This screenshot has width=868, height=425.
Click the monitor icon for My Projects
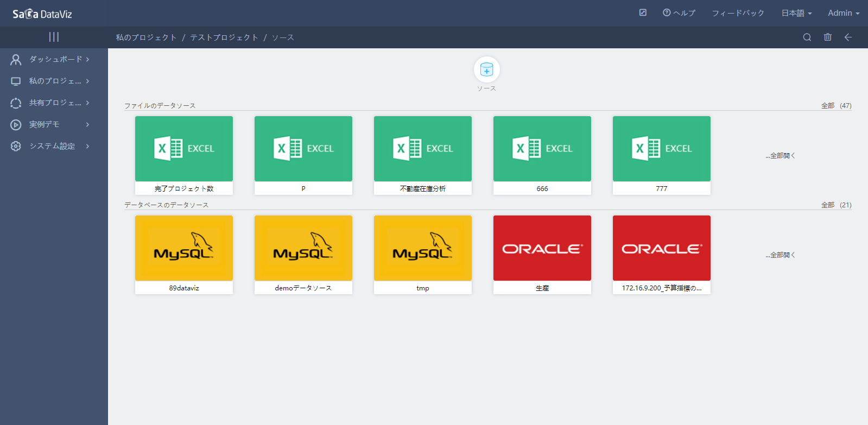tap(16, 81)
